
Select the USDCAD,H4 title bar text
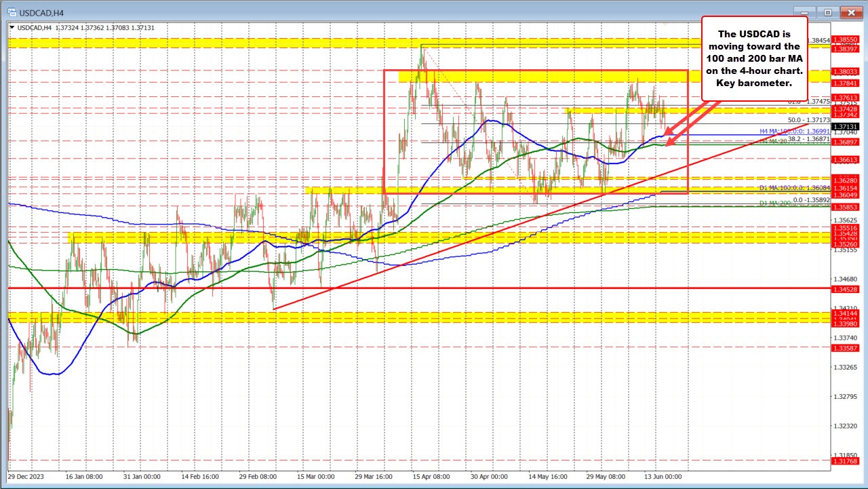41,12
